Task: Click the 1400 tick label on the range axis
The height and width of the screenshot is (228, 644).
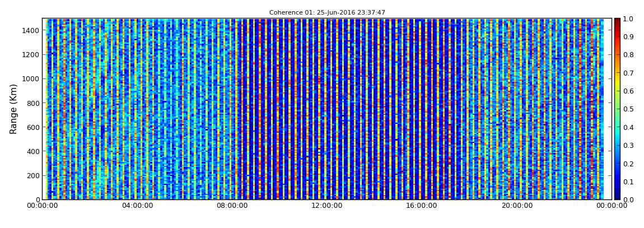Action: [30, 30]
